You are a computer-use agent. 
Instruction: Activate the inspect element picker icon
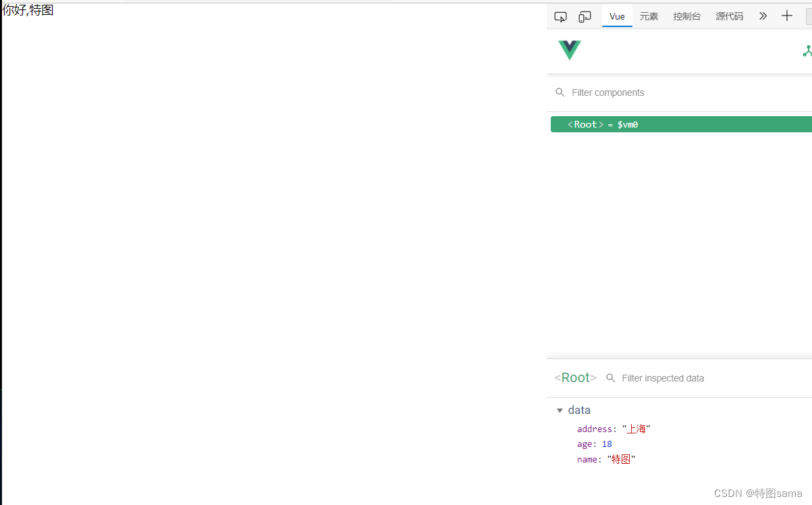[560, 17]
